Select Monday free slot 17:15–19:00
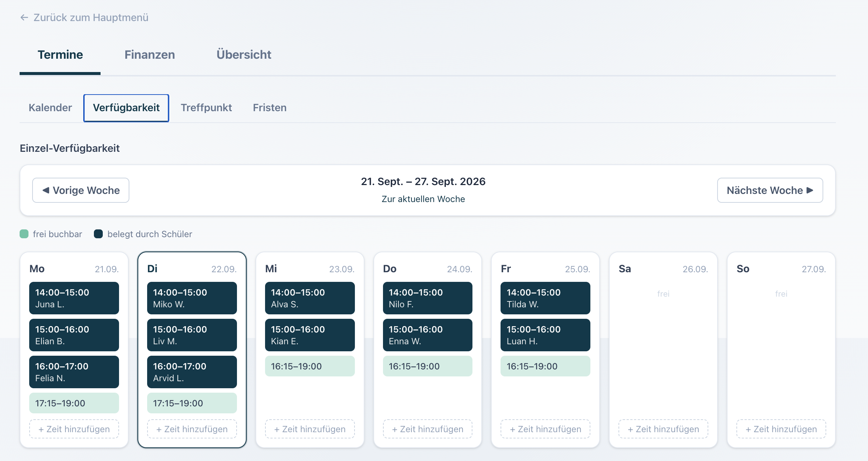This screenshot has height=461, width=868. tap(74, 403)
